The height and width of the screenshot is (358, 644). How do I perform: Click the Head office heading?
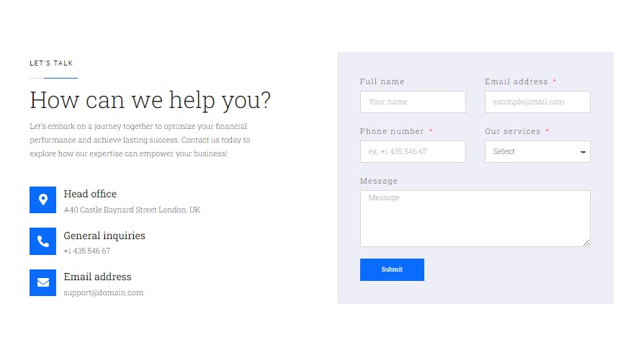coord(90,194)
